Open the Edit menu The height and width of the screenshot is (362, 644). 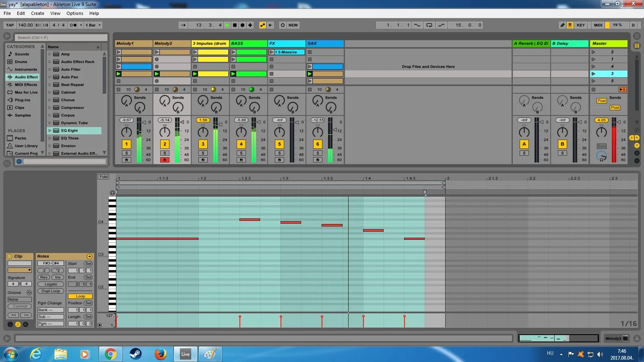[x=21, y=13]
